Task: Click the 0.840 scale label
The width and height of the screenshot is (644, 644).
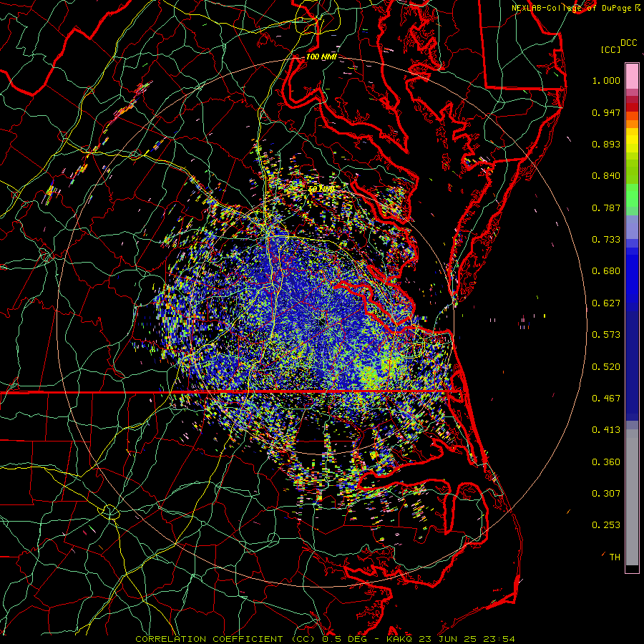Action: [606, 176]
